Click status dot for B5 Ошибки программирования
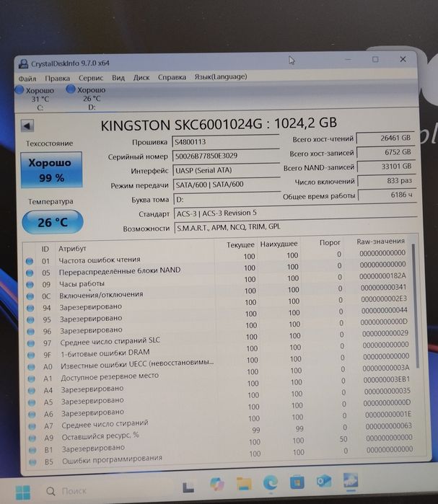Screen dimensions: 438x504 pyautogui.click(x=32, y=462)
